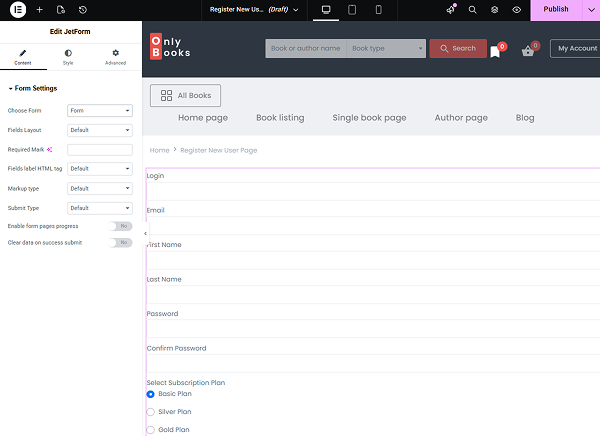This screenshot has height=436, width=600.
Task: Open the Elementor main menu logo
Action: (18, 10)
